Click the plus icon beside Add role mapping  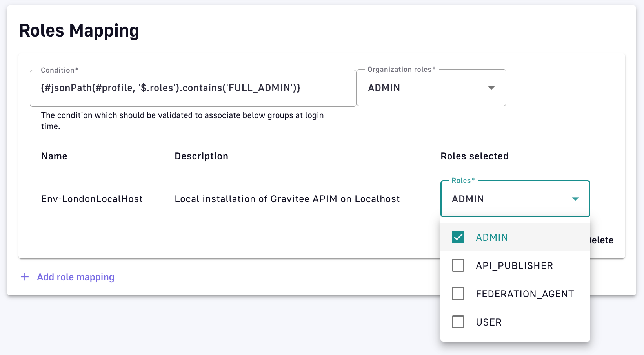point(25,277)
